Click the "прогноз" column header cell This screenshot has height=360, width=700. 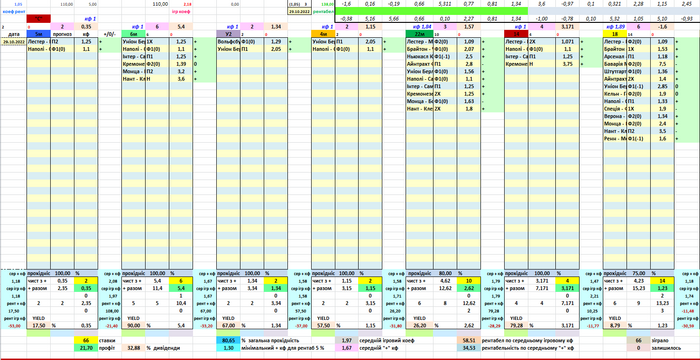point(62,33)
